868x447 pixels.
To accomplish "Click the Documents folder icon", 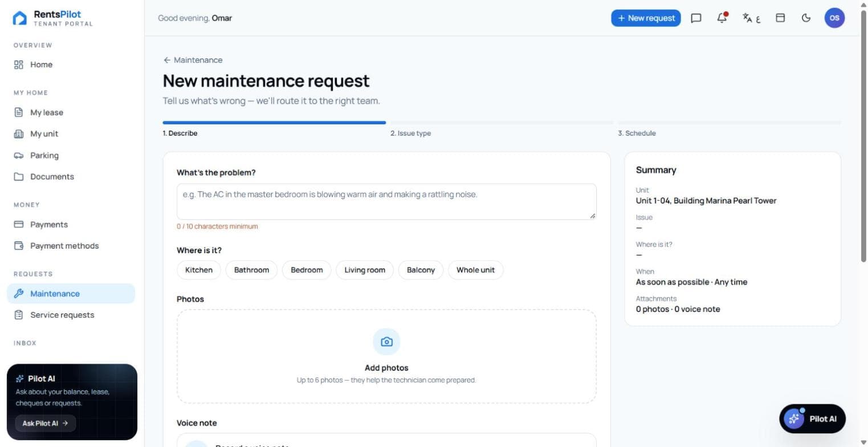I will pyautogui.click(x=19, y=177).
